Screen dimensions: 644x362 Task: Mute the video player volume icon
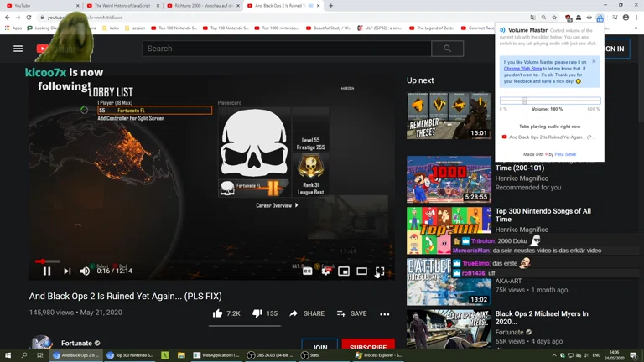pos(85,271)
